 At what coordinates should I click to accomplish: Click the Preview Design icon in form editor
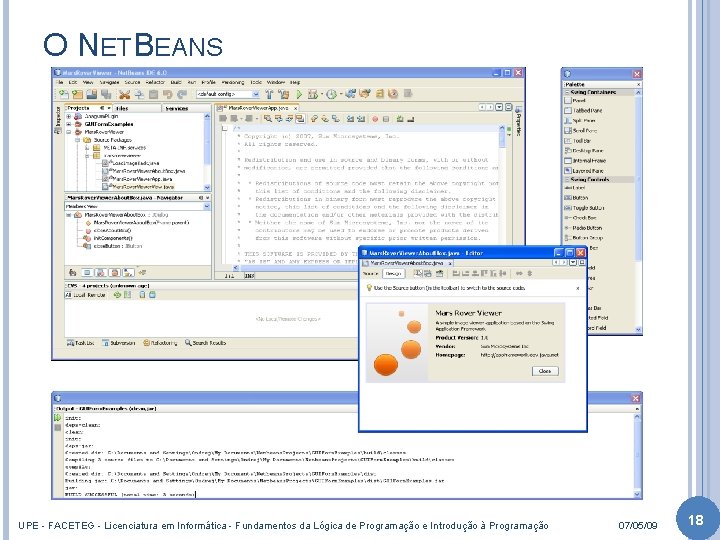coord(439,273)
